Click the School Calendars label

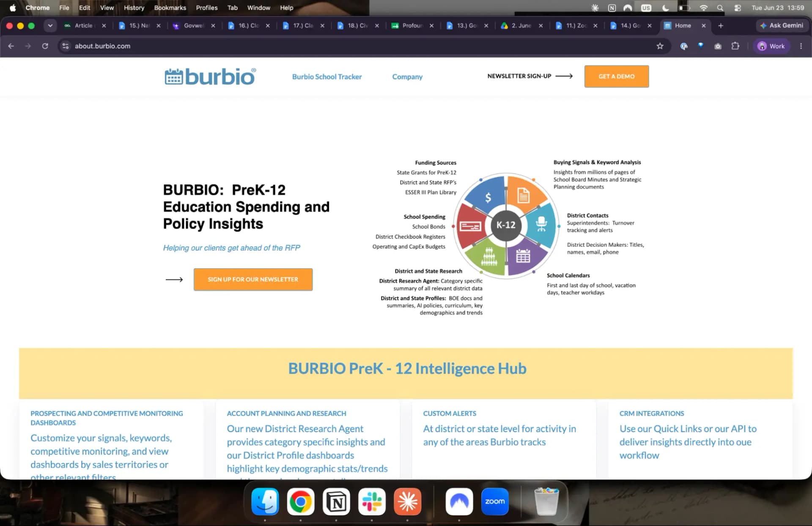click(x=568, y=275)
